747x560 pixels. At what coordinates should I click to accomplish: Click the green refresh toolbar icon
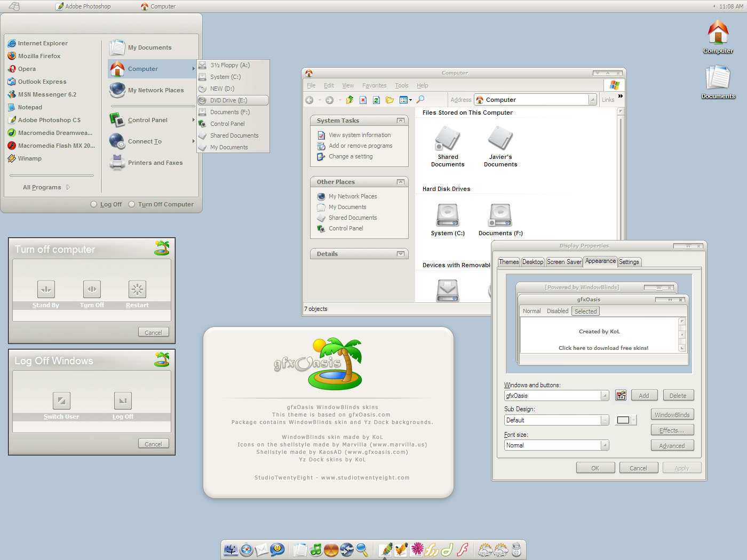coord(376,100)
